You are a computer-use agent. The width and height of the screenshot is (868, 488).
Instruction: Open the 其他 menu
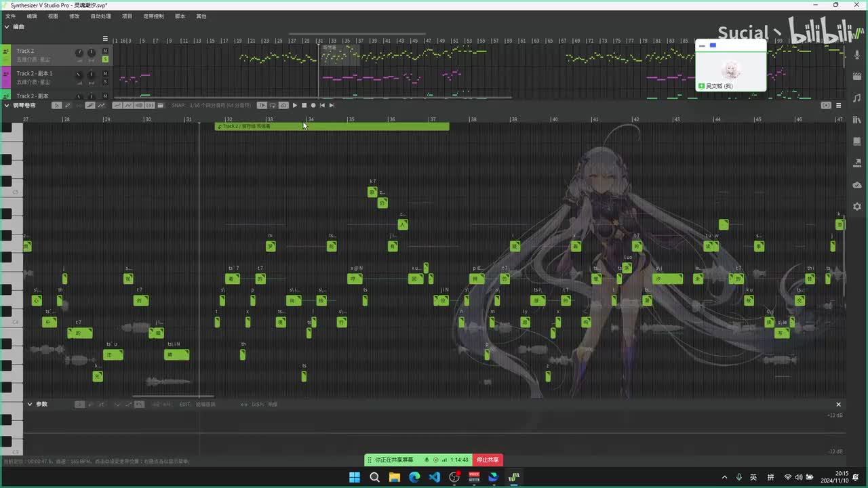[201, 16]
